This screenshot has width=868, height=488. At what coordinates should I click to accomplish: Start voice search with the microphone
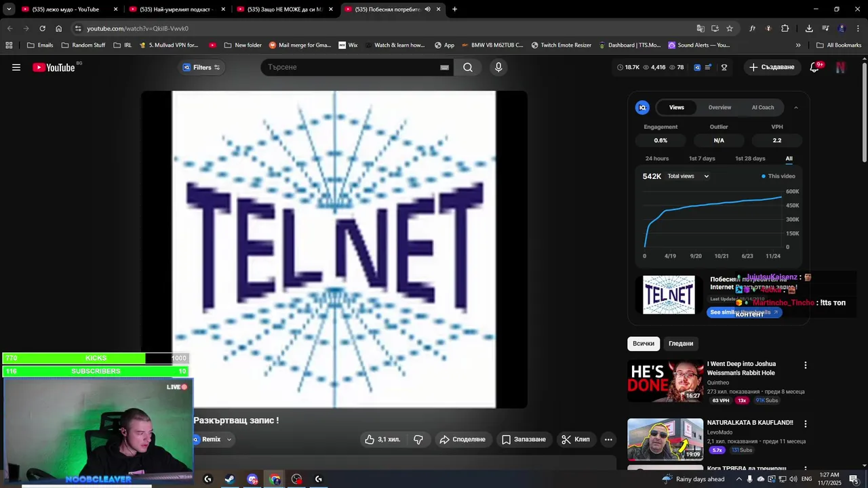pos(498,67)
